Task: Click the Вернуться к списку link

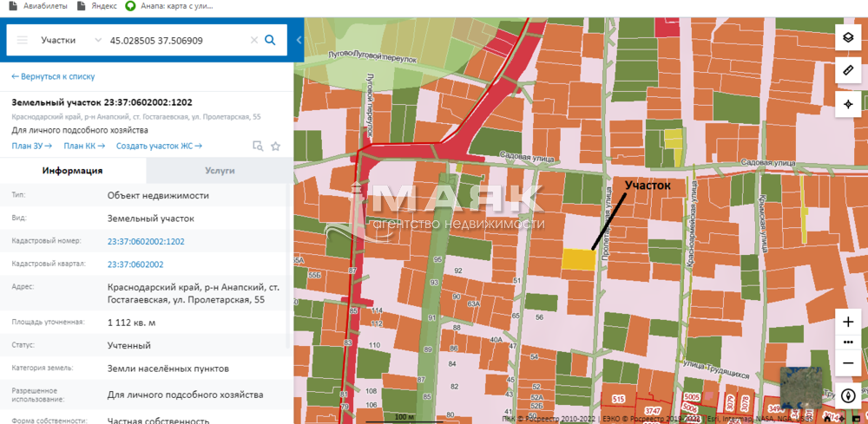Action: pos(52,76)
